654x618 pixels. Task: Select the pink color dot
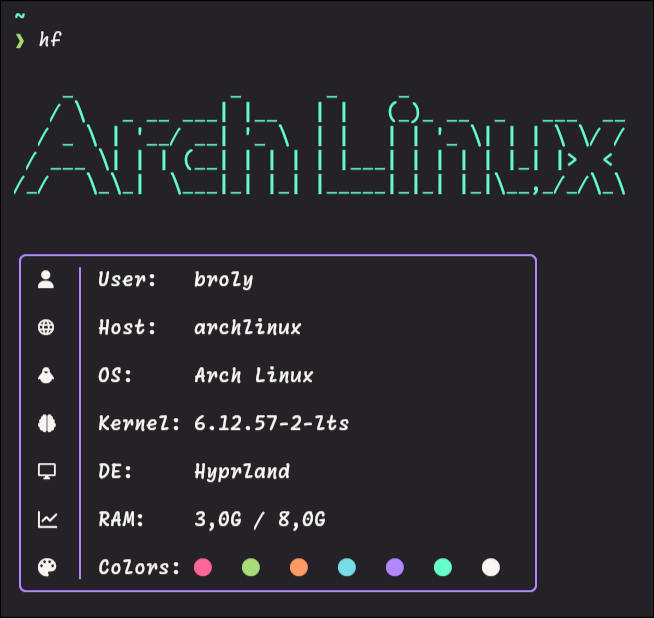[x=203, y=567]
